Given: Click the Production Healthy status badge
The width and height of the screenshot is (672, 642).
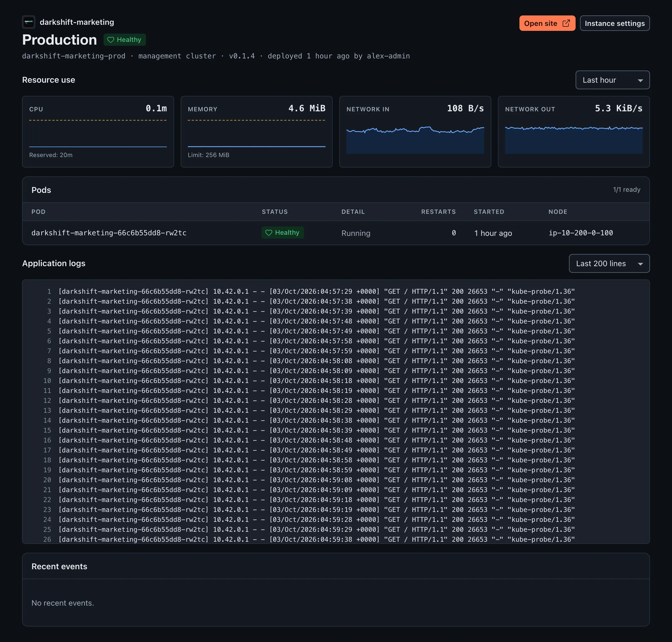Looking at the screenshot, I should tap(124, 40).
